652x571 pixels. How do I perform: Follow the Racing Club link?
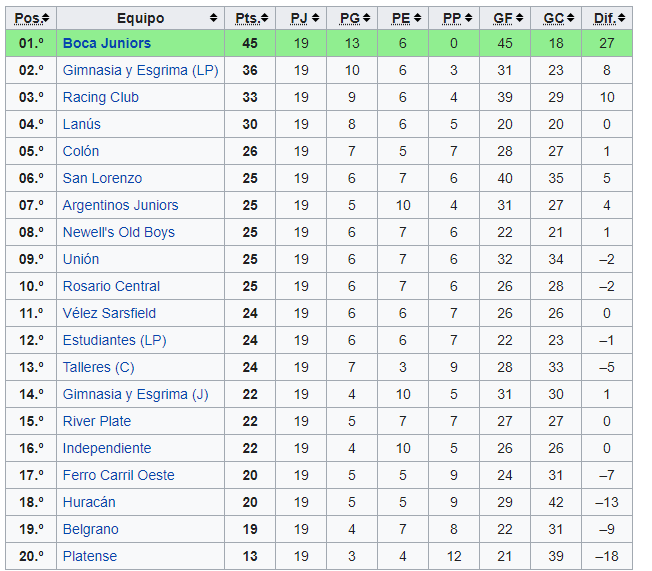(x=101, y=97)
